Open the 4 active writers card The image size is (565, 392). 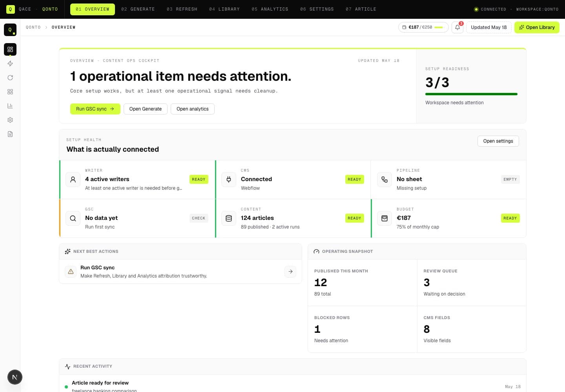tap(137, 180)
